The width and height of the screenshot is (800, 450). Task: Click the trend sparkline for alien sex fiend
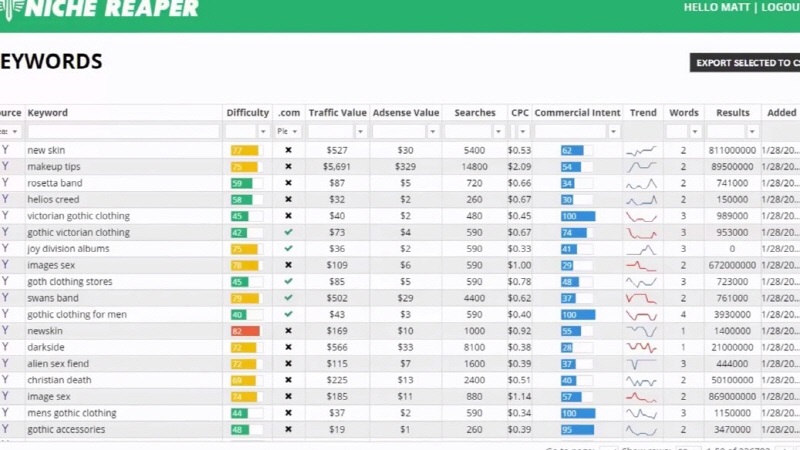[x=641, y=364]
